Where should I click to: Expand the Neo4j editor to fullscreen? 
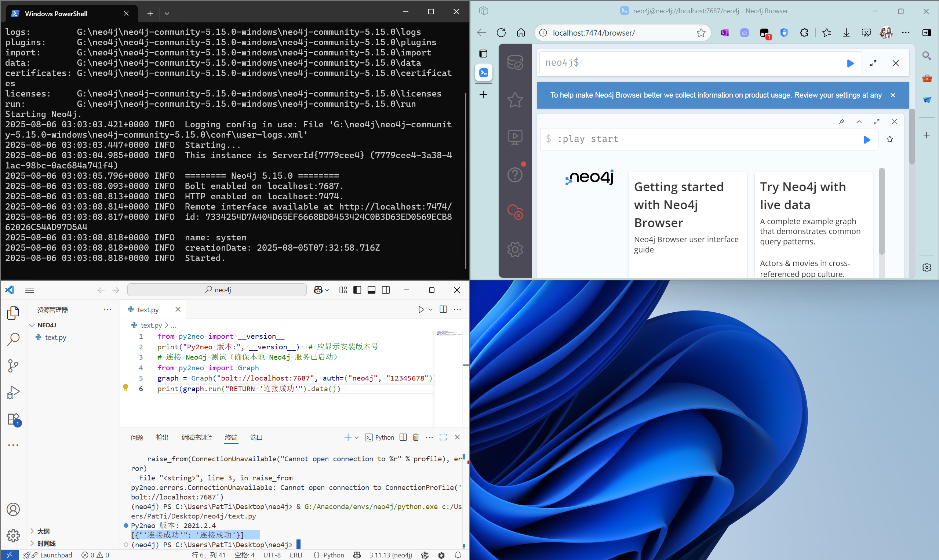tap(873, 63)
